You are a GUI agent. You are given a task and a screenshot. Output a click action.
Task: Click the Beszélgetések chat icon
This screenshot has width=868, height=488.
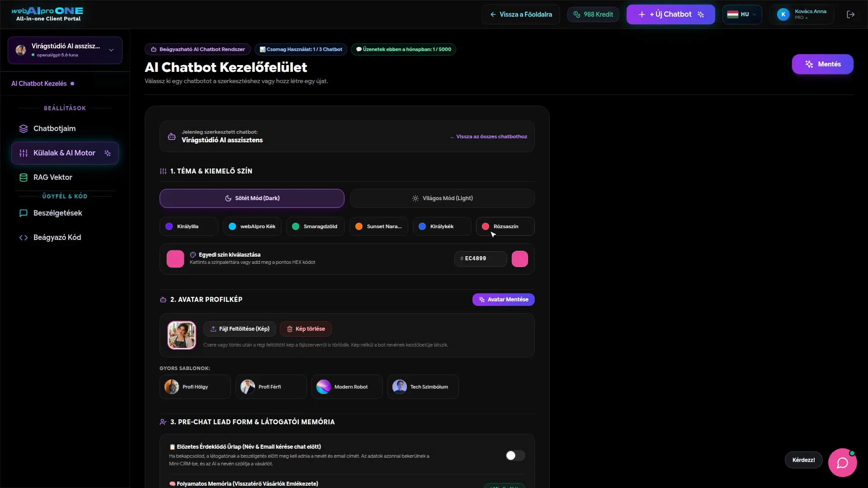(24, 213)
